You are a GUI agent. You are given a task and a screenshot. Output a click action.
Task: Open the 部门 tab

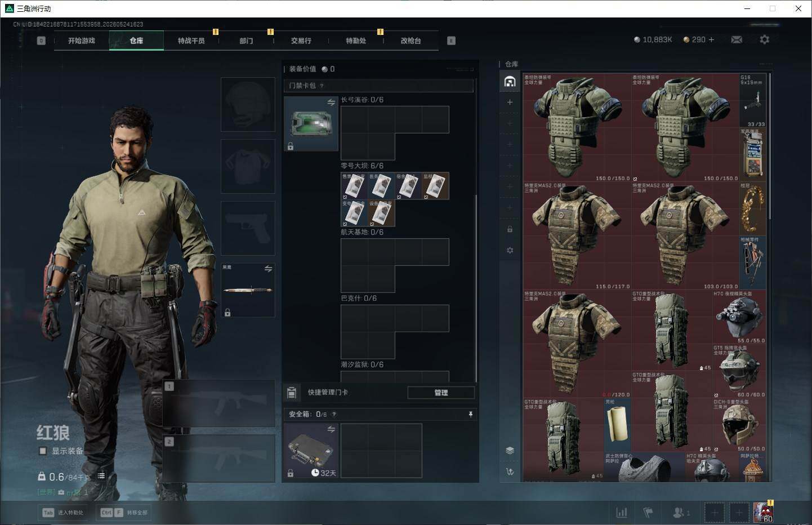(246, 41)
